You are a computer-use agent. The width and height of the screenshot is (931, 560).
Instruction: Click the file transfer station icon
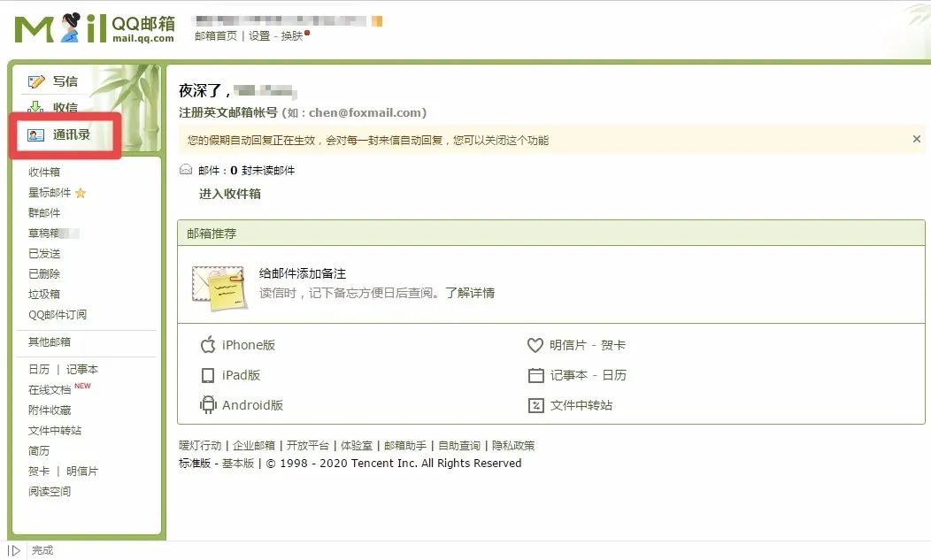(535, 405)
